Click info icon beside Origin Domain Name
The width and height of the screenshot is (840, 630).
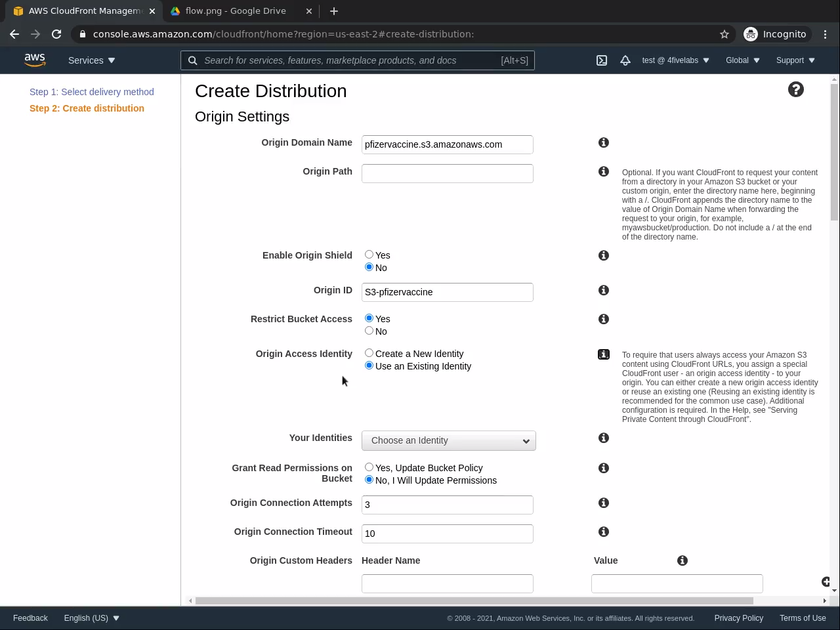click(x=604, y=143)
